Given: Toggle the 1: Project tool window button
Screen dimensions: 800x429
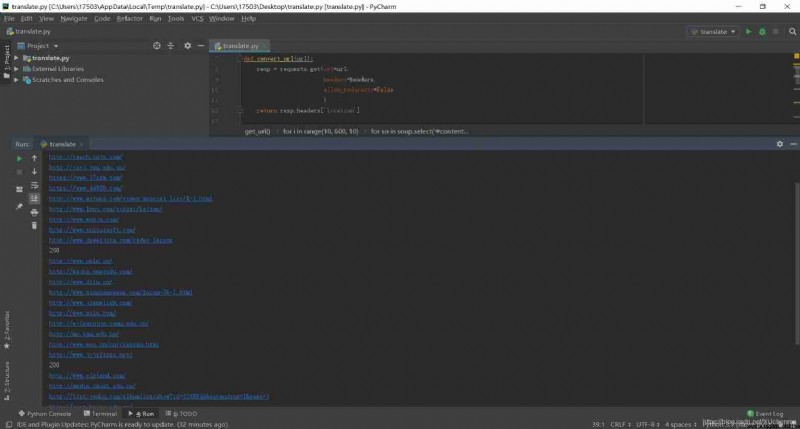Looking at the screenshot, I should click(7, 62).
